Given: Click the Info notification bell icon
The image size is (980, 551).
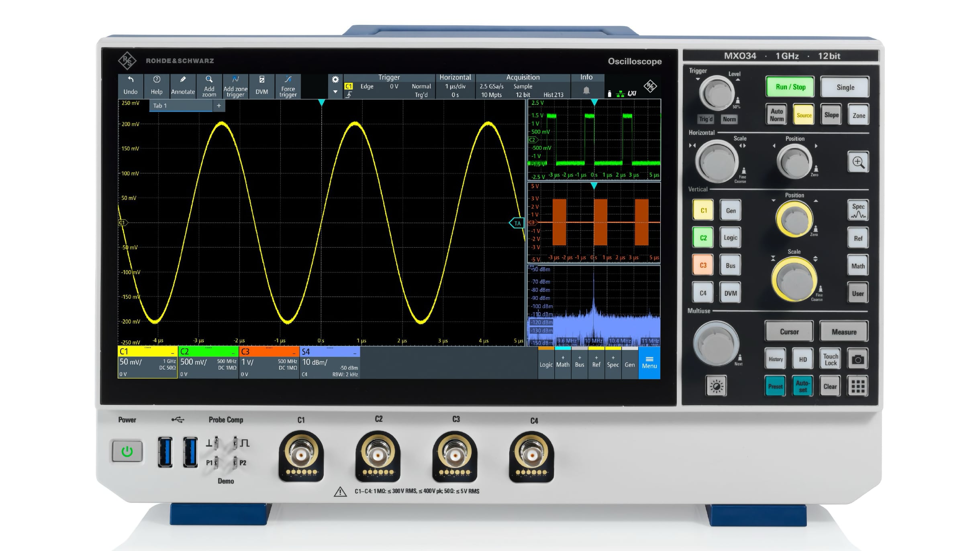Looking at the screenshot, I should [586, 90].
